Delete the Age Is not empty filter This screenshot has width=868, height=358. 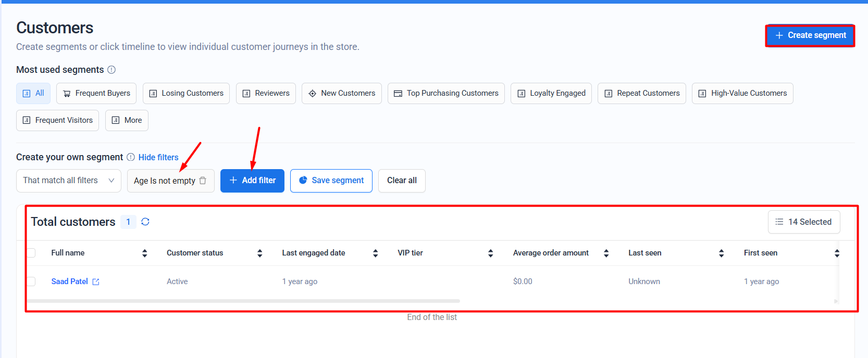pos(203,181)
